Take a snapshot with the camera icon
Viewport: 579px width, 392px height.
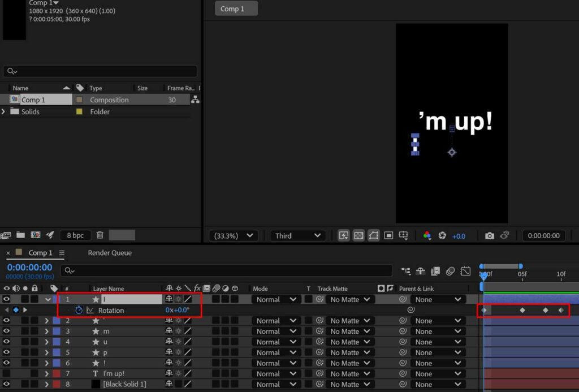tap(489, 236)
